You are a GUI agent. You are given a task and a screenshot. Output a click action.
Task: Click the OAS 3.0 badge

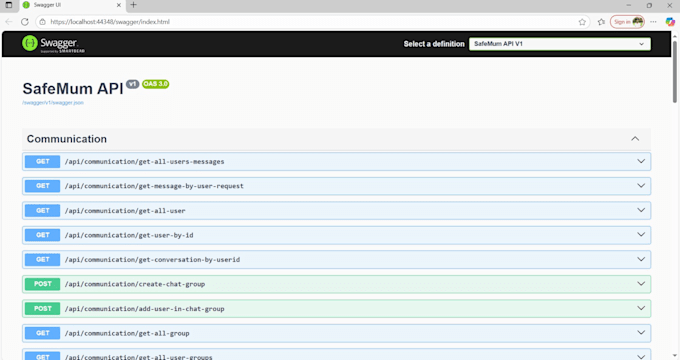(155, 84)
